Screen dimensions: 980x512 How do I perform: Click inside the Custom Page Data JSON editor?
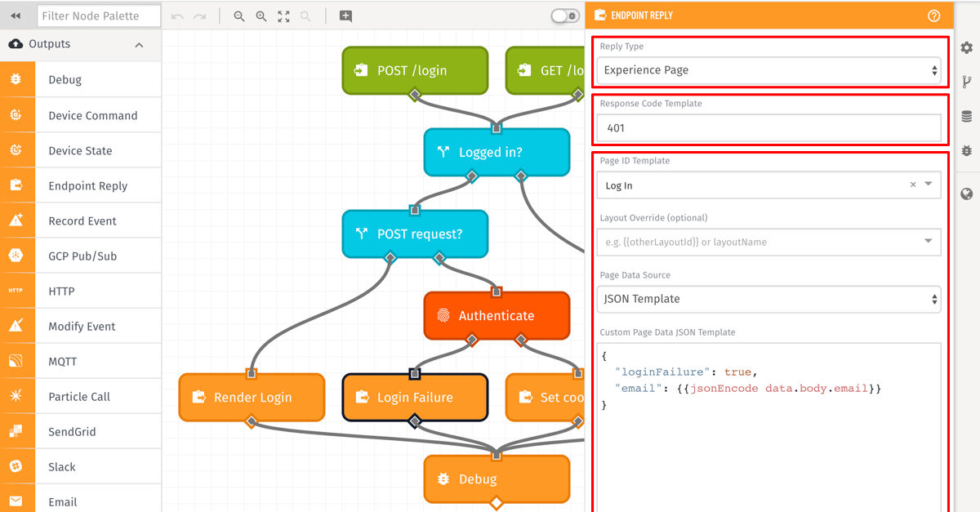[768, 427]
